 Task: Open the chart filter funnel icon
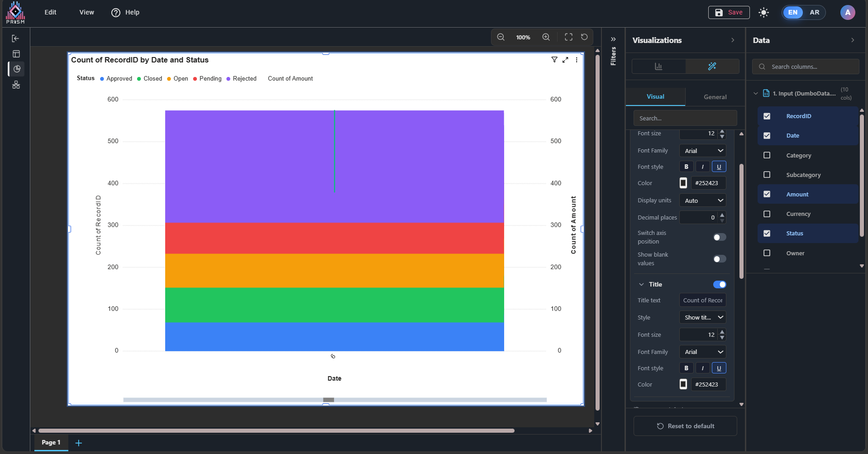click(x=554, y=60)
